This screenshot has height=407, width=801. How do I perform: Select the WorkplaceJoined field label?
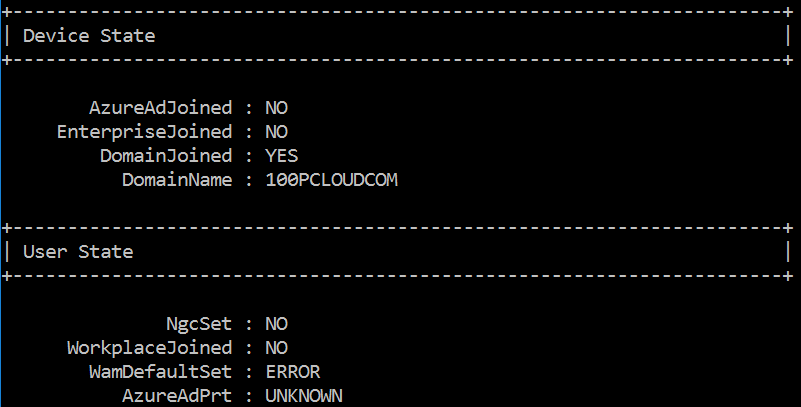click(149, 348)
